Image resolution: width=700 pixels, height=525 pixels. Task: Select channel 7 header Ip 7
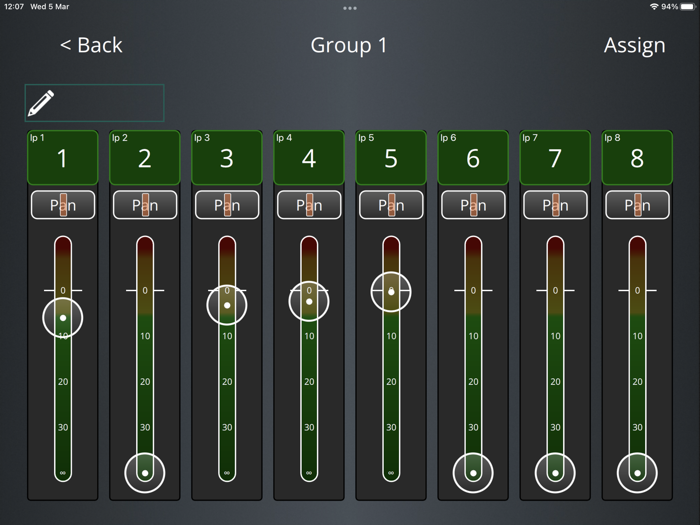pos(555,157)
